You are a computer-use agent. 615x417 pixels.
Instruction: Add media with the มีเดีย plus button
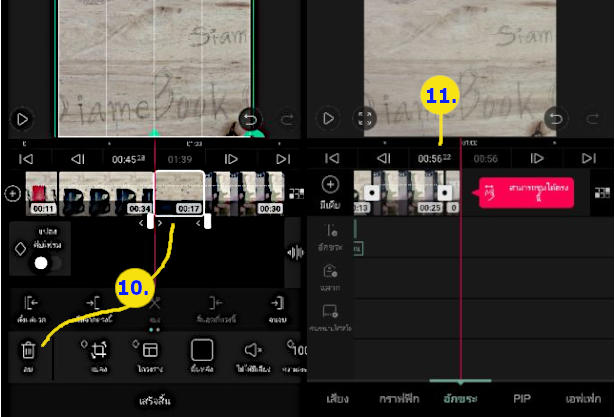330,191
